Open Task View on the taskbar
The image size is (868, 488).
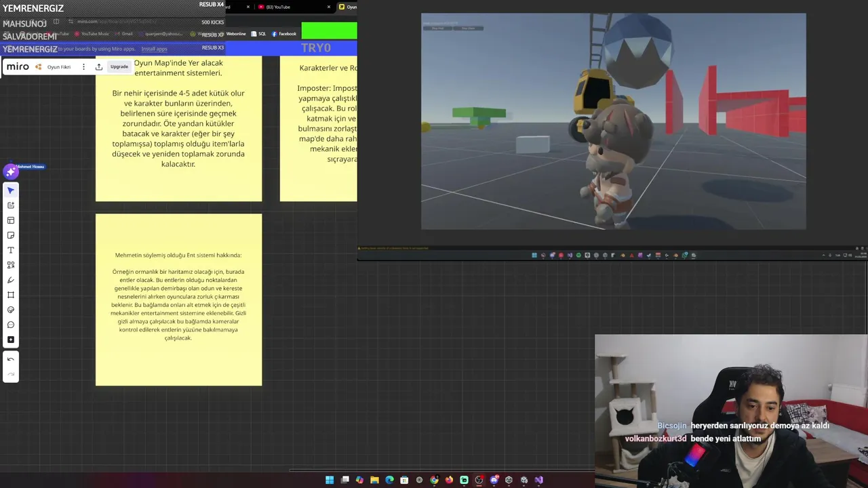344,480
